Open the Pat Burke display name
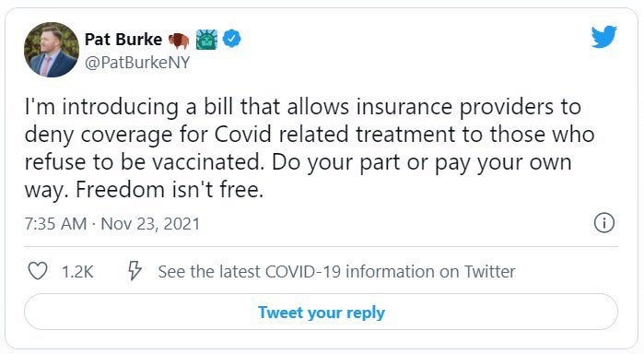The image size is (644, 354). [123, 40]
